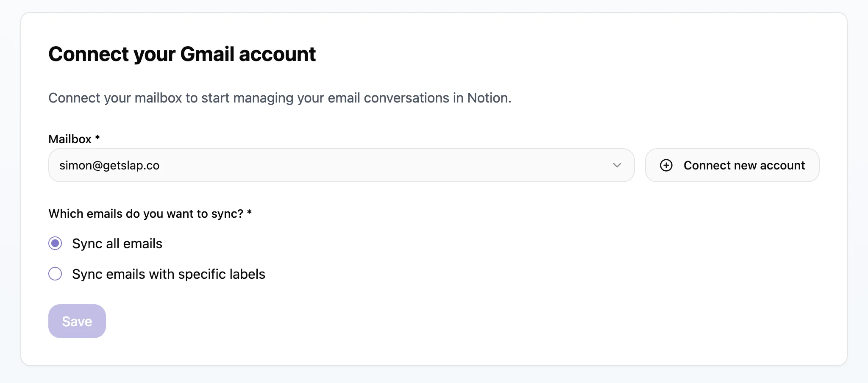Click the Mailbox field label
The image size is (868, 383).
tap(70, 139)
